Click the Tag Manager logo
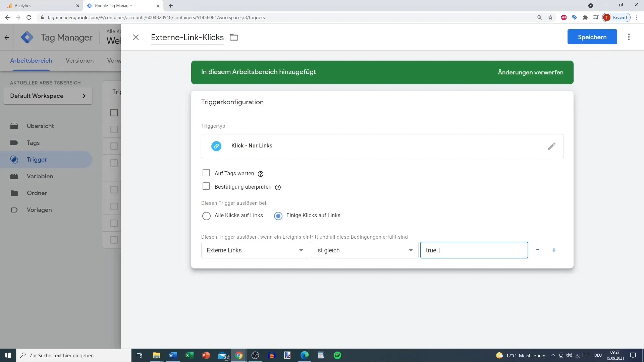644x362 pixels. coord(27,37)
